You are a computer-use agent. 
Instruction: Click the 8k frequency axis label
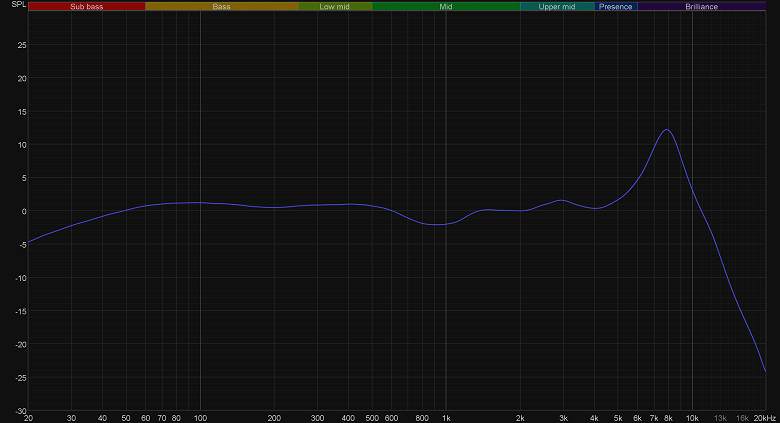pos(668,419)
